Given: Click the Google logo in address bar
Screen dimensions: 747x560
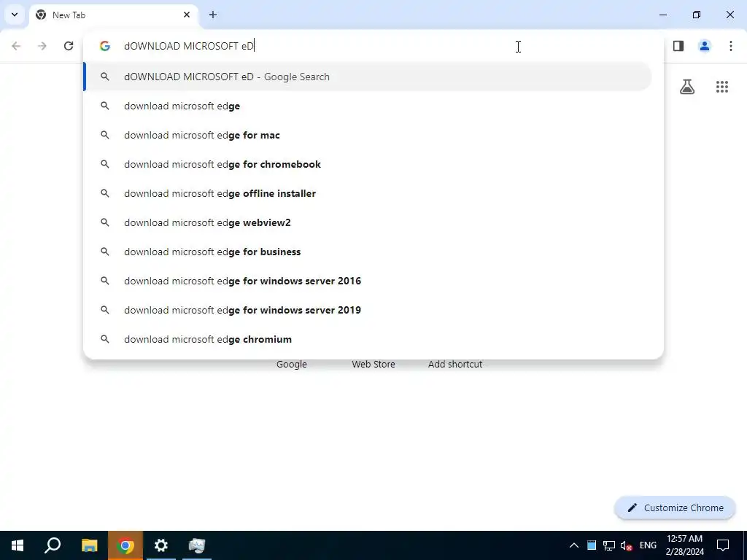Looking at the screenshot, I should 105,46.
